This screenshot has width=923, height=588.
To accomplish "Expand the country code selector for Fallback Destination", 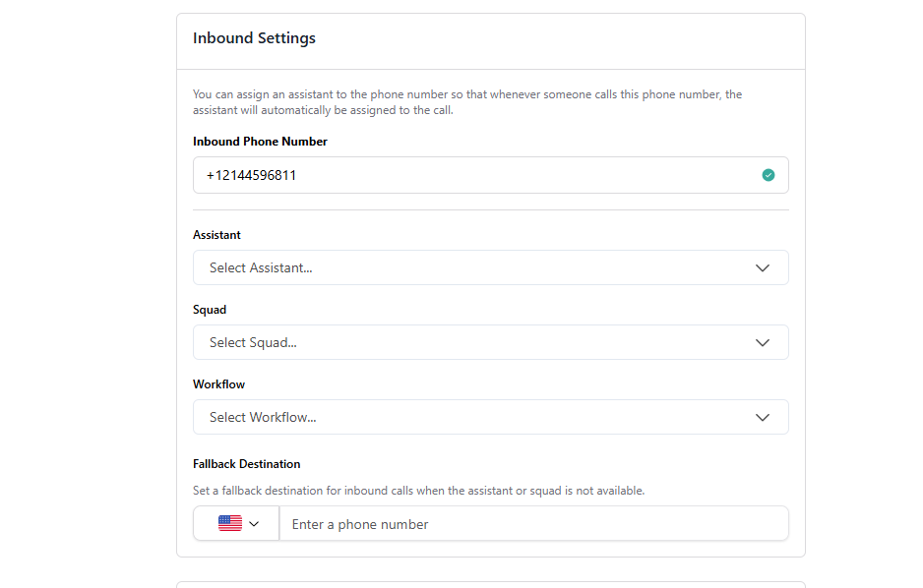I will click(236, 522).
